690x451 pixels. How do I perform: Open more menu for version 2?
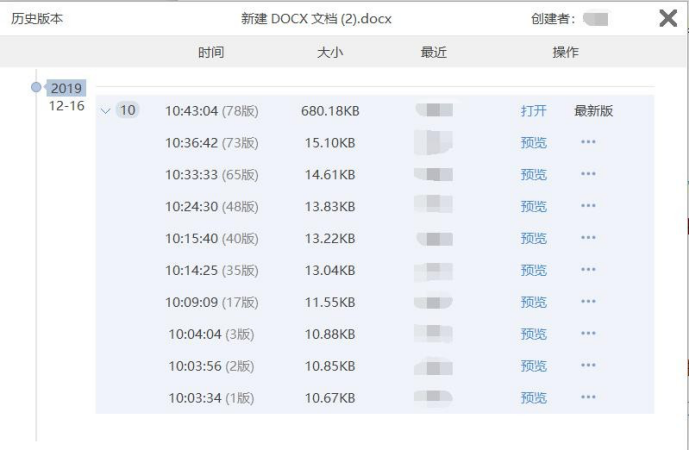588,366
